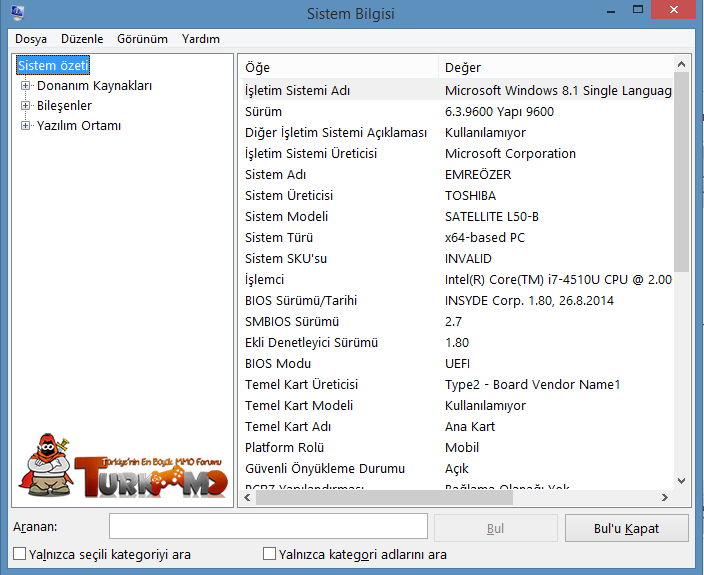Select the BIOS Modu row
Screen dimensions: 704x575
(x=456, y=364)
